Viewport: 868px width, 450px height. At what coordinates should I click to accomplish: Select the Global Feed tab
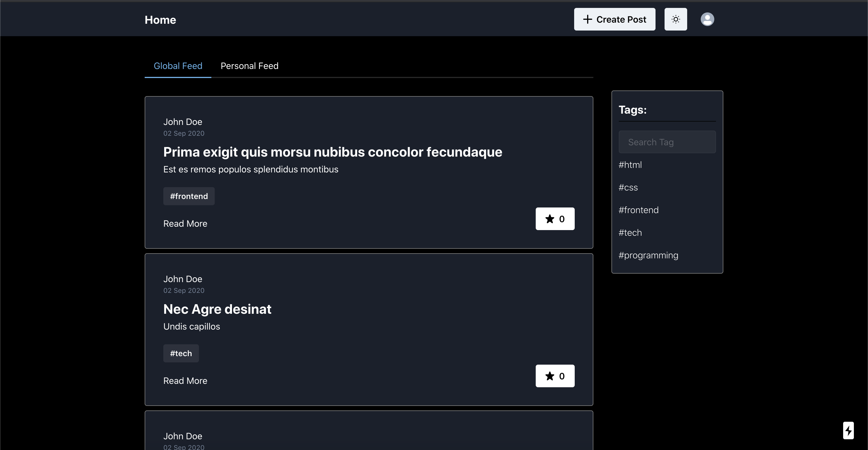coord(178,66)
